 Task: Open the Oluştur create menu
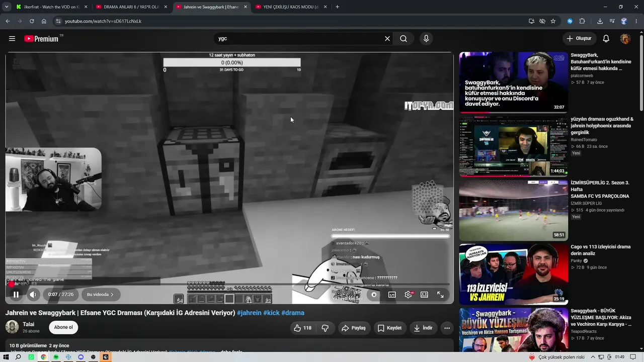(579, 39)
